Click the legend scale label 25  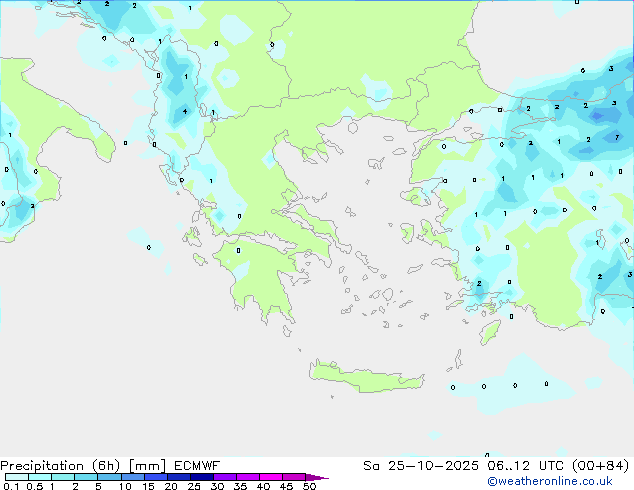click(x=194, y=486)
